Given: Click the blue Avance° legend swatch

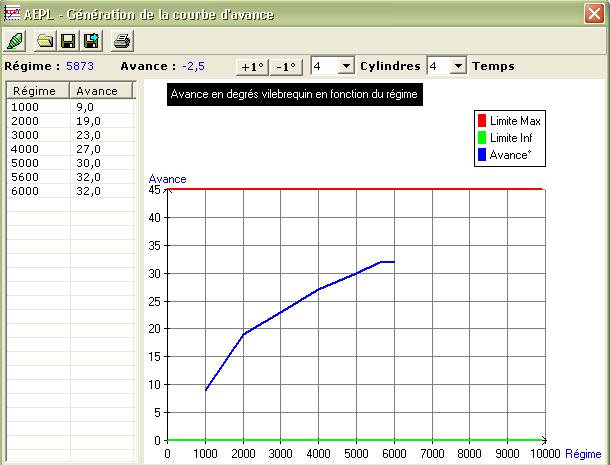Looking at the screenshot, I should [482, 153].
